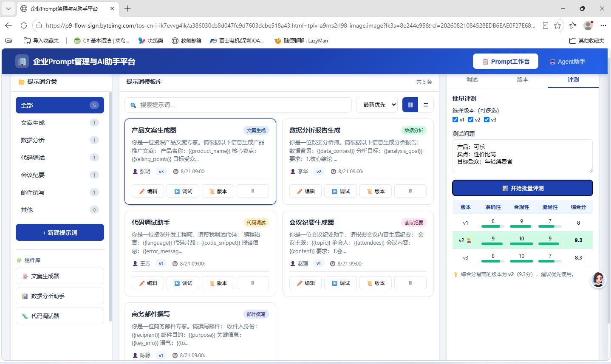The width and height of the screenshot is (611, 364).
Task: Open browser settings and more menu
Action: click(603, 25)
